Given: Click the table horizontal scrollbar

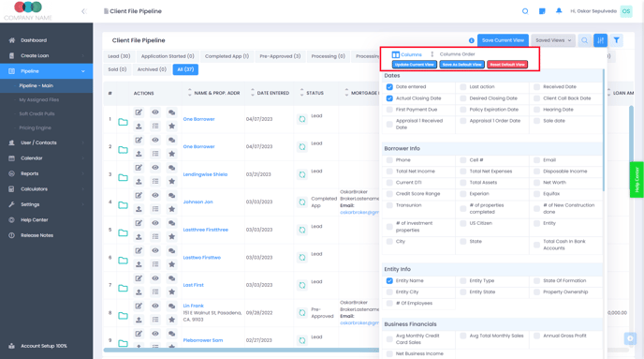Looking at the screenshot, I should click(241, 350).
